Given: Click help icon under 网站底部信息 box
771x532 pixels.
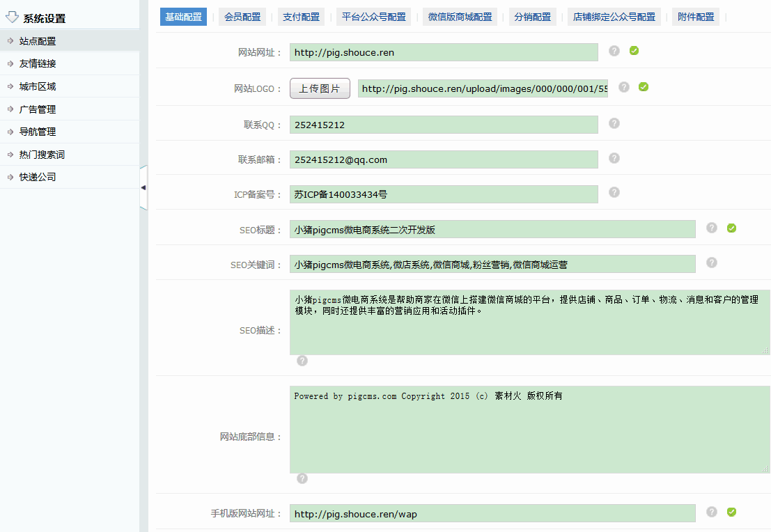Looking at the screenshot, I should click(x=302, y=478).
